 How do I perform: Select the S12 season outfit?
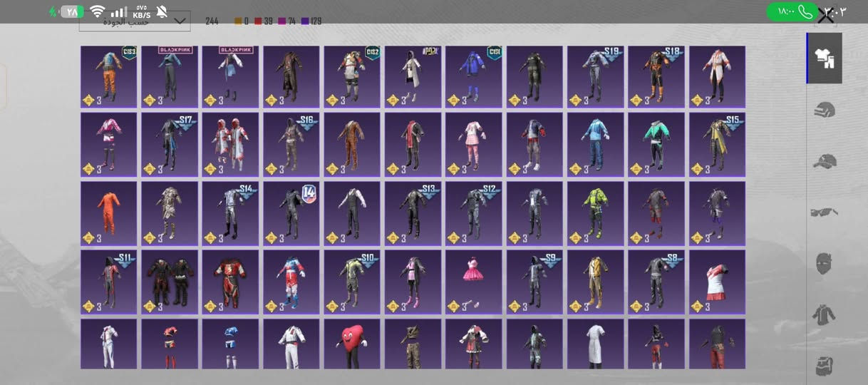(474, 213)
